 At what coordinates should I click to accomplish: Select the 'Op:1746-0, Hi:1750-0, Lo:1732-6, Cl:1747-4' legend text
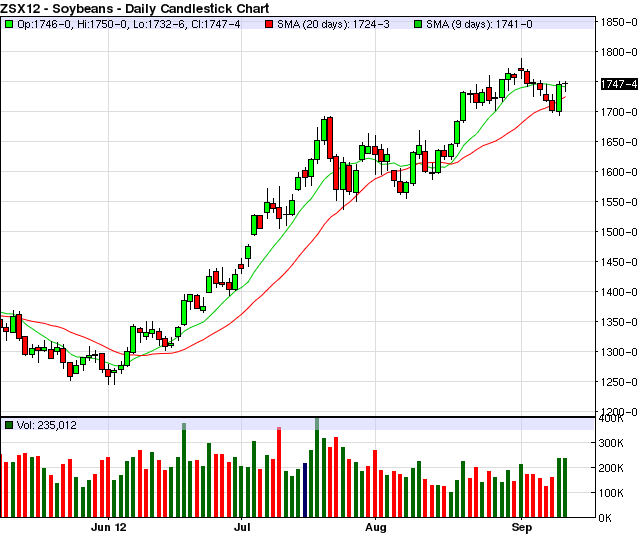pyautogui.click(x=129, y=24)
